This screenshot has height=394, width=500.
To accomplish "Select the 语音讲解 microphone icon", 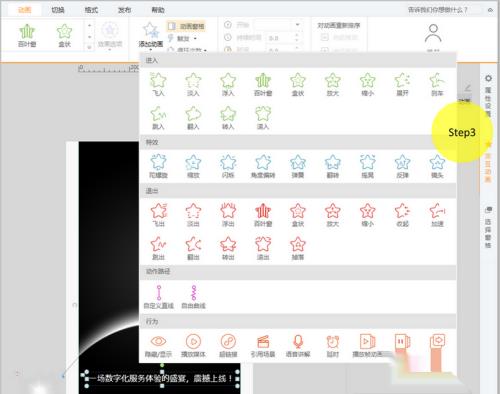I will [x=298, y=345].
